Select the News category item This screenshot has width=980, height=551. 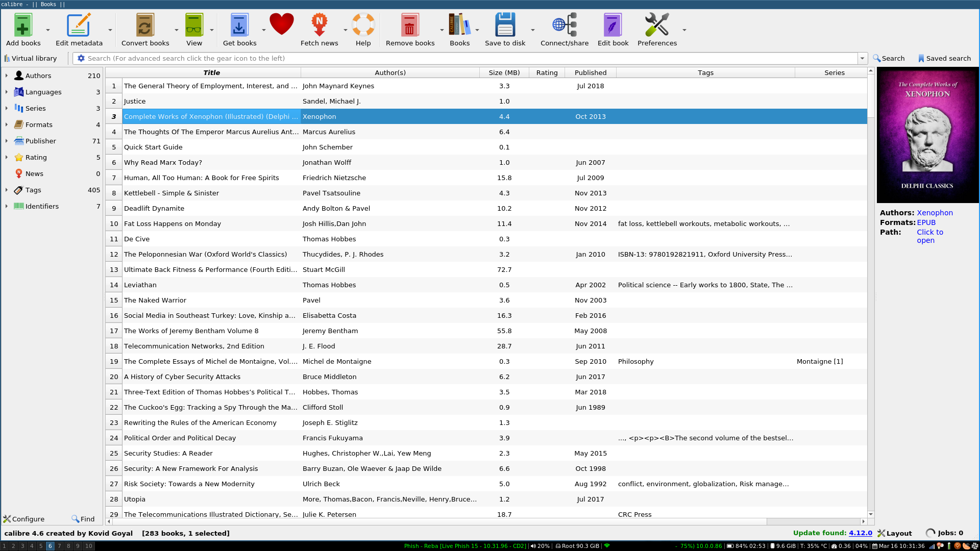[52, 173]
